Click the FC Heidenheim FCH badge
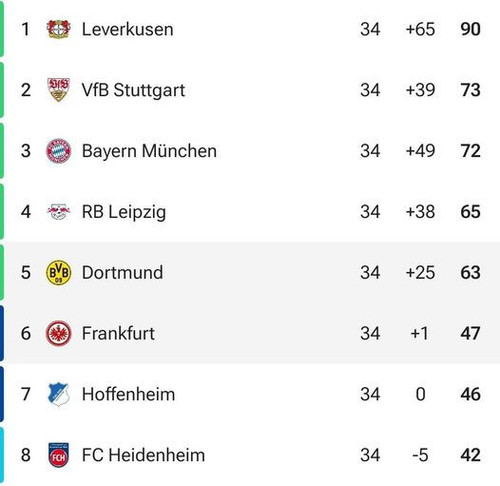500x486 pixels. tap(58, 455)
